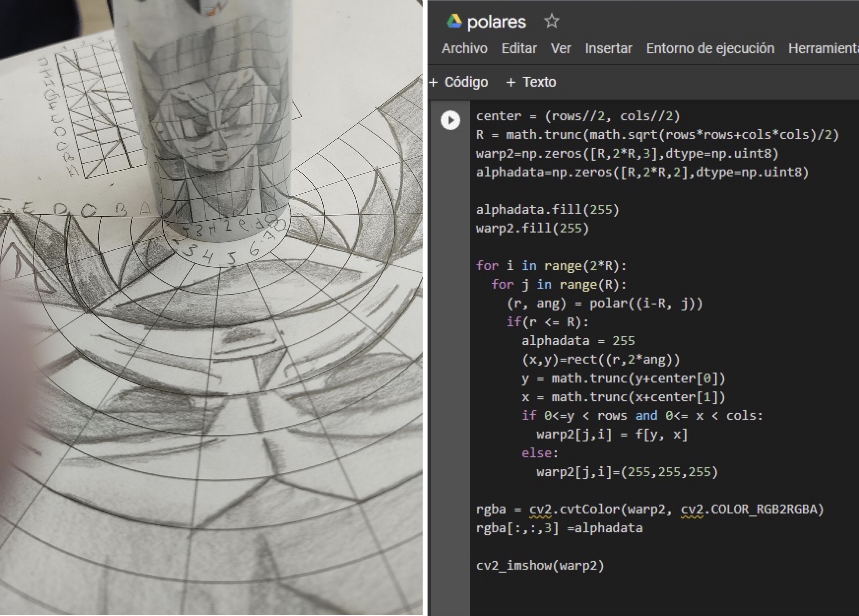Click the line 'rgba = cv2.cvtColor(warp2, cv2.COLOR_RGB2RGBA)'
This screenshot has width=859, height=616.
click(650, 509)
